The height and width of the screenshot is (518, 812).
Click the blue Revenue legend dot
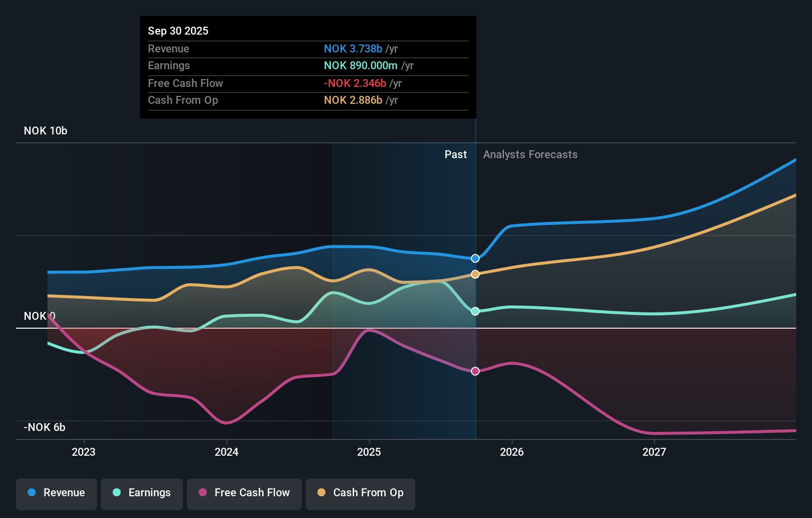pyautogui.click(x=31, y=493)
